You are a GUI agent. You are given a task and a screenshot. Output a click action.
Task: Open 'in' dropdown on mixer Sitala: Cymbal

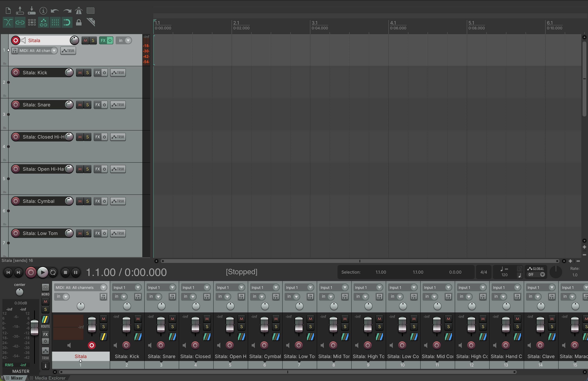(258, 296)
